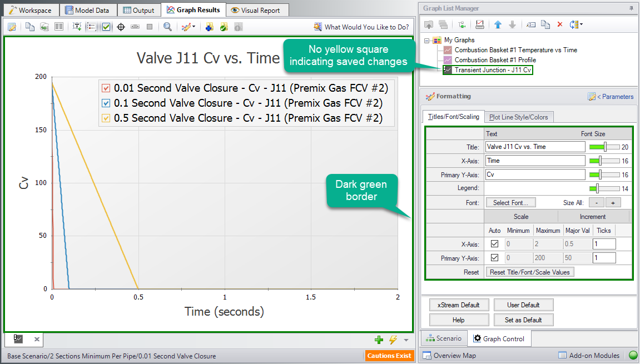Click the rename graph icon in list toolbar

point(532,24)
